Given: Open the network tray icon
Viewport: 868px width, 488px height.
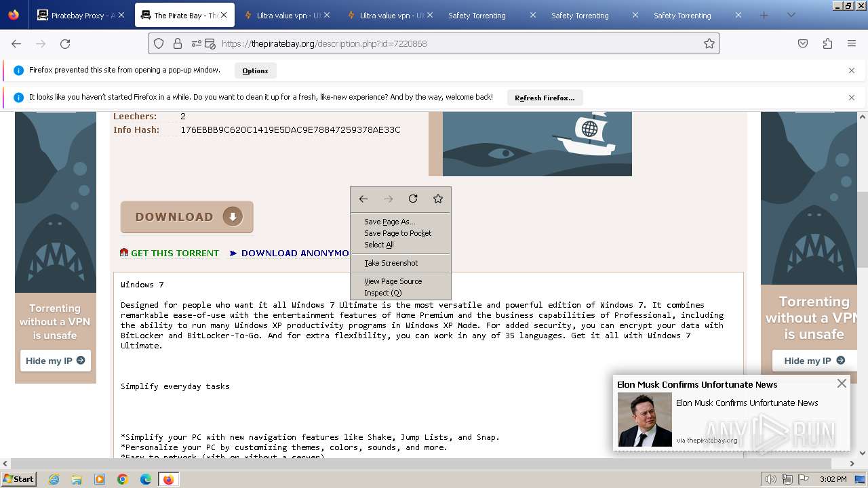Looking at the screenshot, I should click(787, 479).
